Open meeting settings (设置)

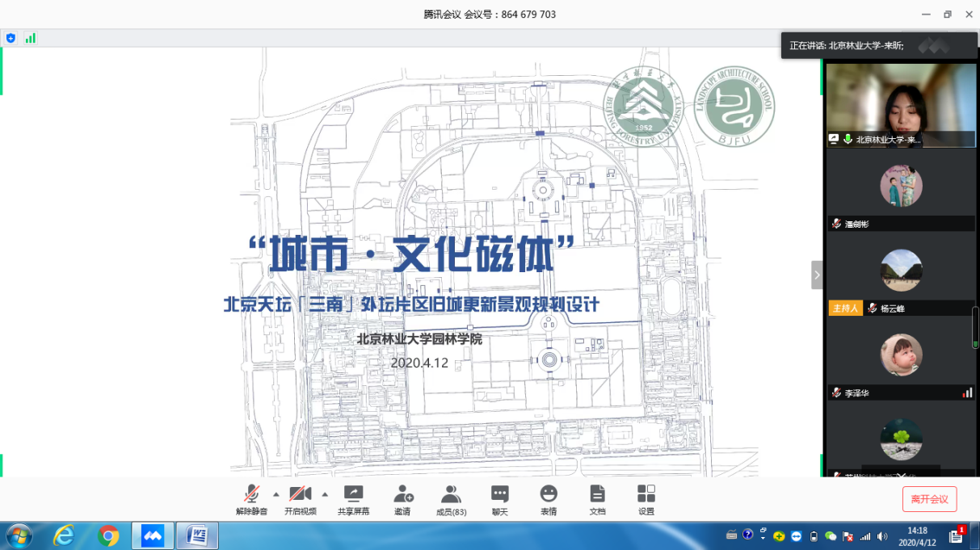click(x=646, y=498)
